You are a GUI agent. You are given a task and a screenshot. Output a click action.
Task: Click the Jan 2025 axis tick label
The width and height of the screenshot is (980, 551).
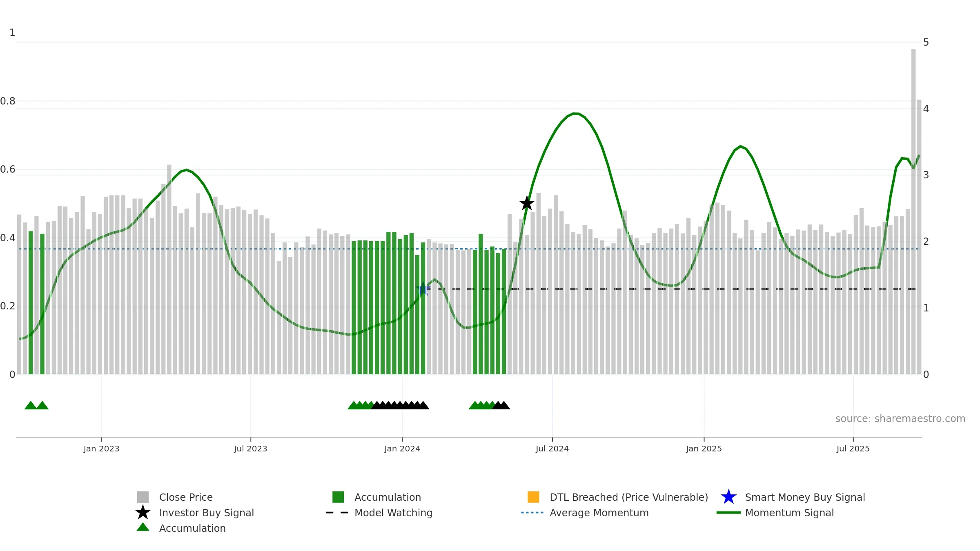(704, 449)
